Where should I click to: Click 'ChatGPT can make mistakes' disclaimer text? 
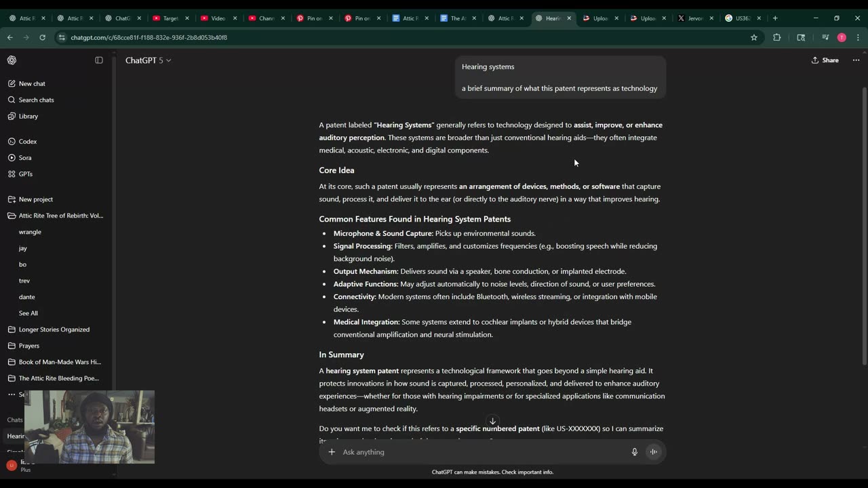click(492, 472)
